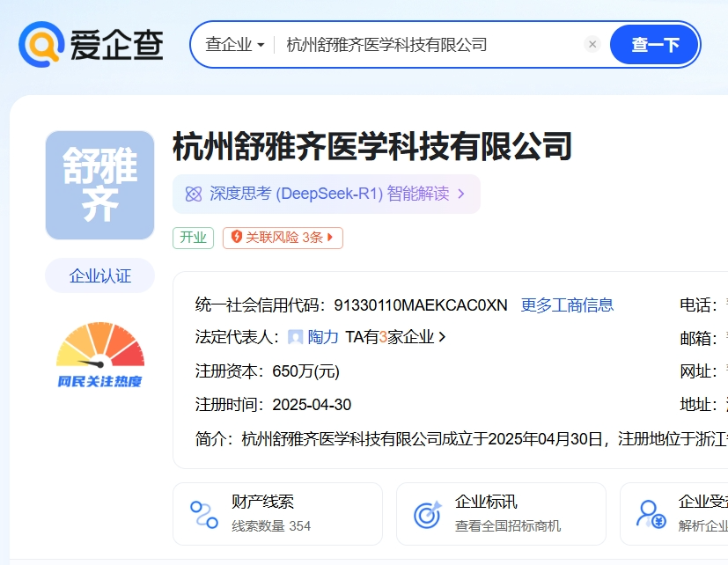
Task: Expand the 查企业 search type dropdown
Action: click(x=235, y=45)
